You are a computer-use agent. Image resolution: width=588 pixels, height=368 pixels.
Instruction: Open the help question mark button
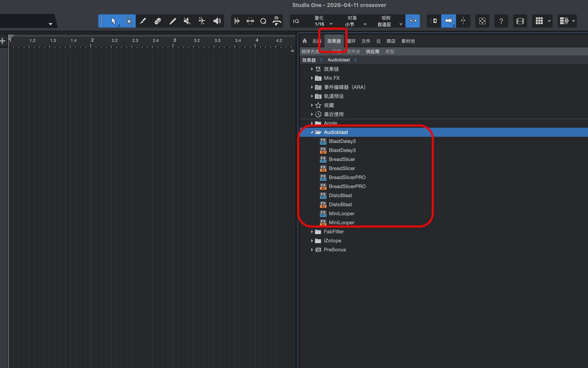click(501, 21)
